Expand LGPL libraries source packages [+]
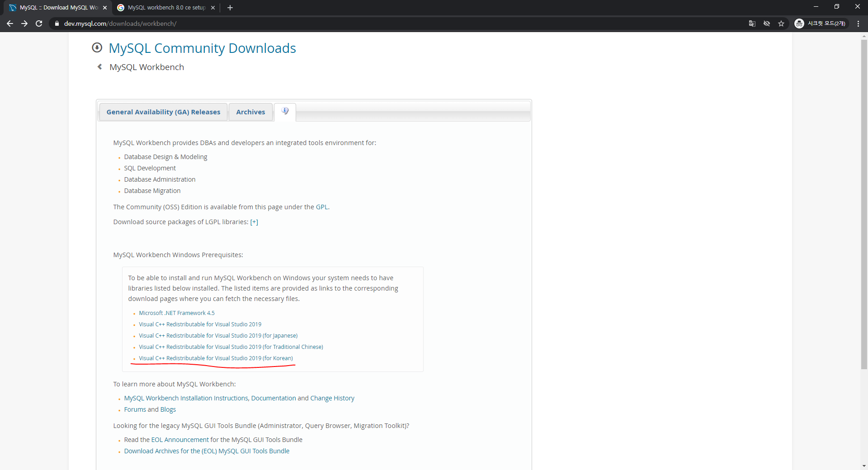 click(x=254, y=222)
